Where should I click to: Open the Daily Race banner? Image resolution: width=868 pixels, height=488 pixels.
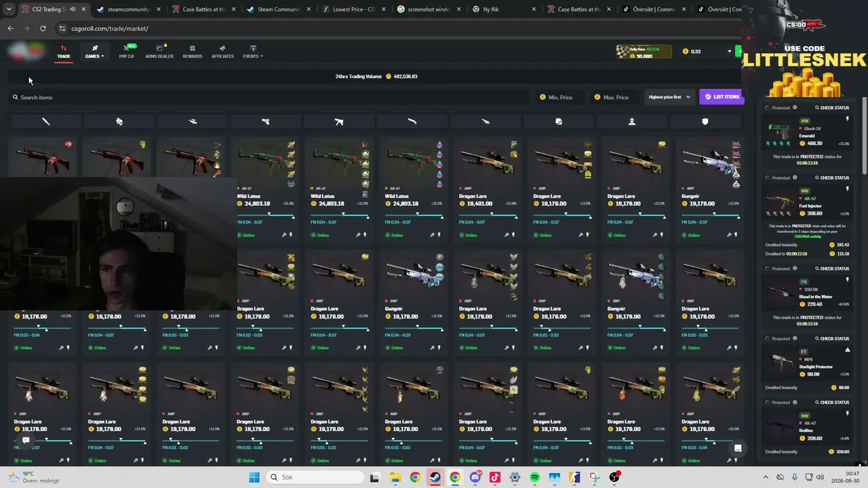[x=644, y=52]
